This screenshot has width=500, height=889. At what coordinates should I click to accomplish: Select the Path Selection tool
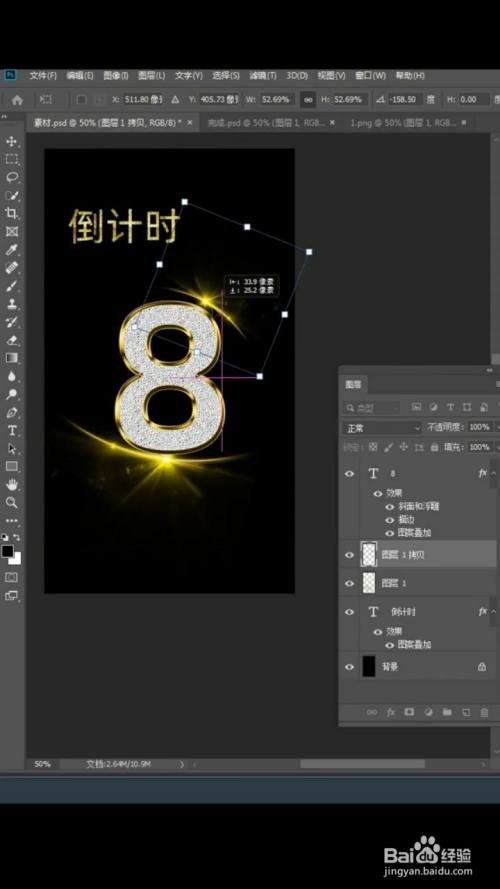11,448
